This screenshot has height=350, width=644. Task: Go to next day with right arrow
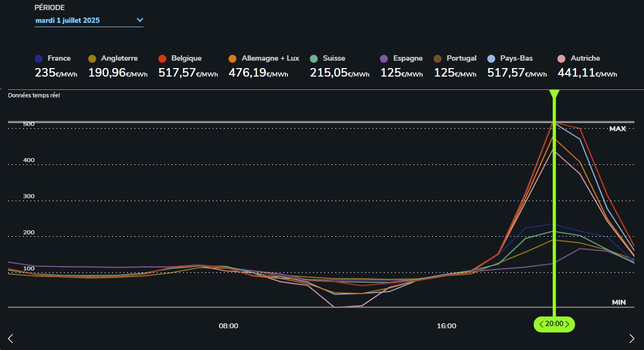pos(632,338)
